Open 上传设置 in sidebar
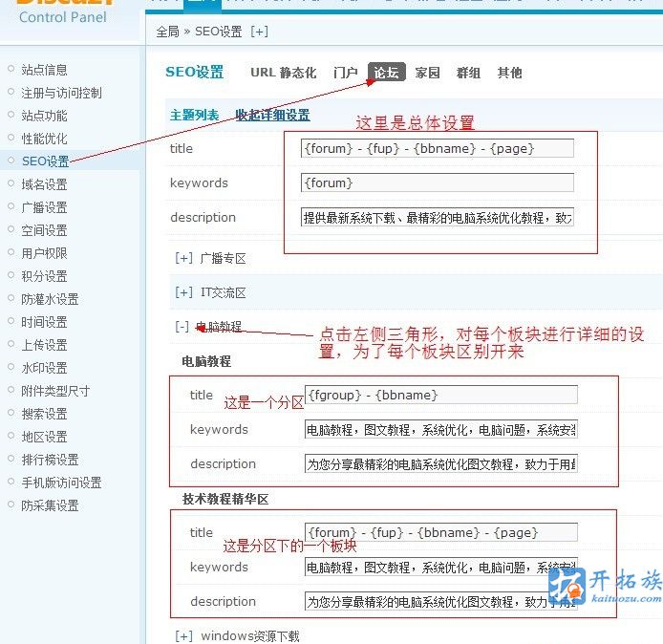663x644 pixels. 44,345
